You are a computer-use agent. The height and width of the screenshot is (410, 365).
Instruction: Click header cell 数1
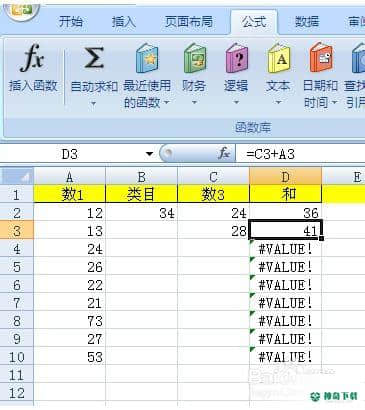pos(69,194)
